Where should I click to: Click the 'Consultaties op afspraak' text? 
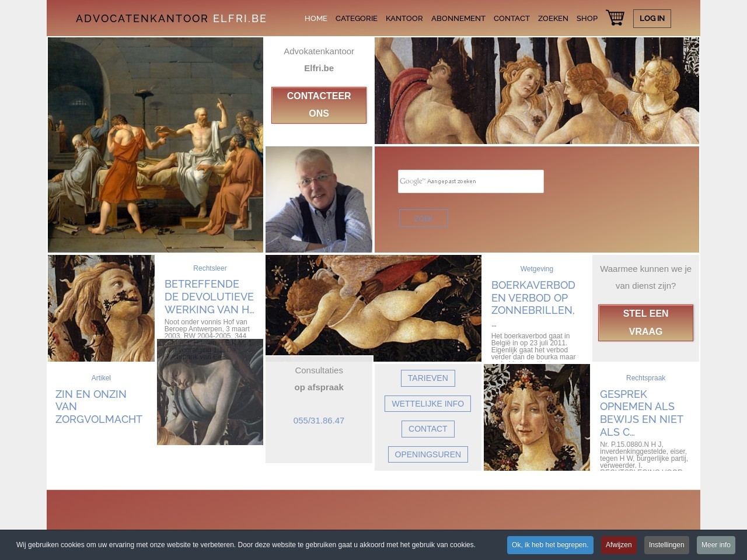click(319, 379)
